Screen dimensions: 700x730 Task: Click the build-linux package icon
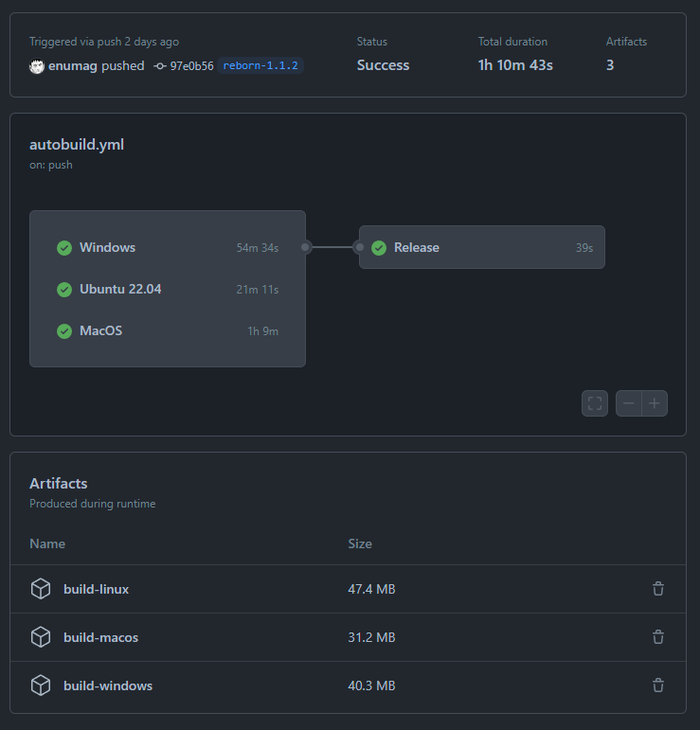pyautogui.click(x=40, y=589)
